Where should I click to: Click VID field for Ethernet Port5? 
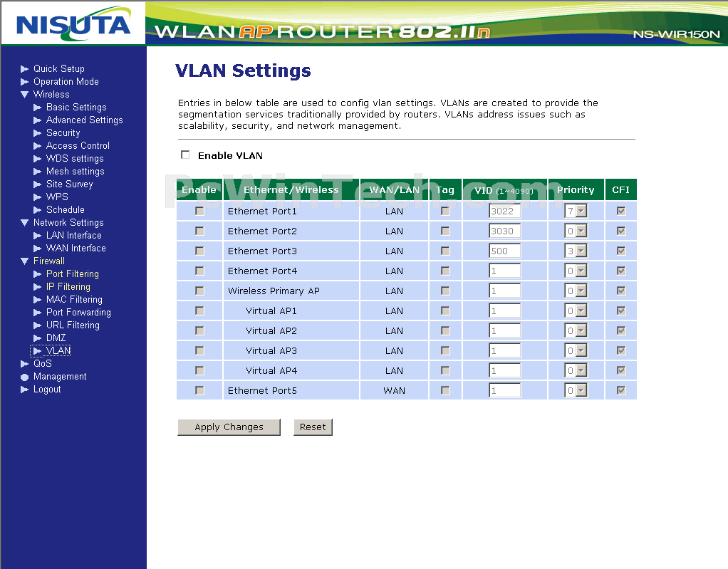[x=504, y=390]
